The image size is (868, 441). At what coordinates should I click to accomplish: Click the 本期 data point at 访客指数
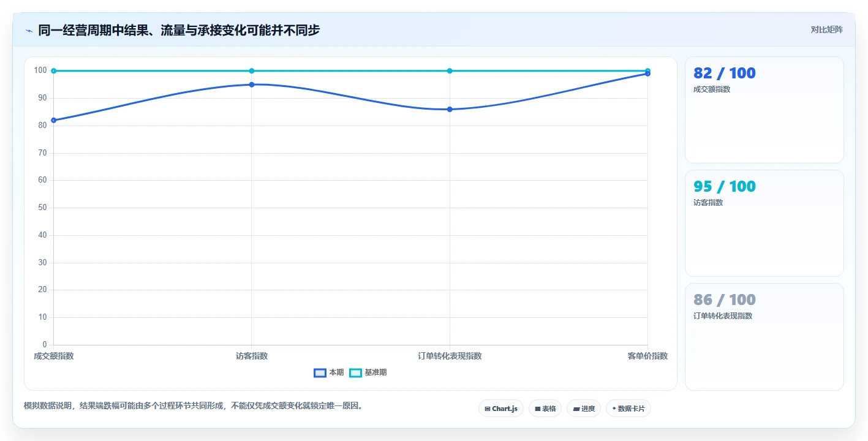[252, 85]
